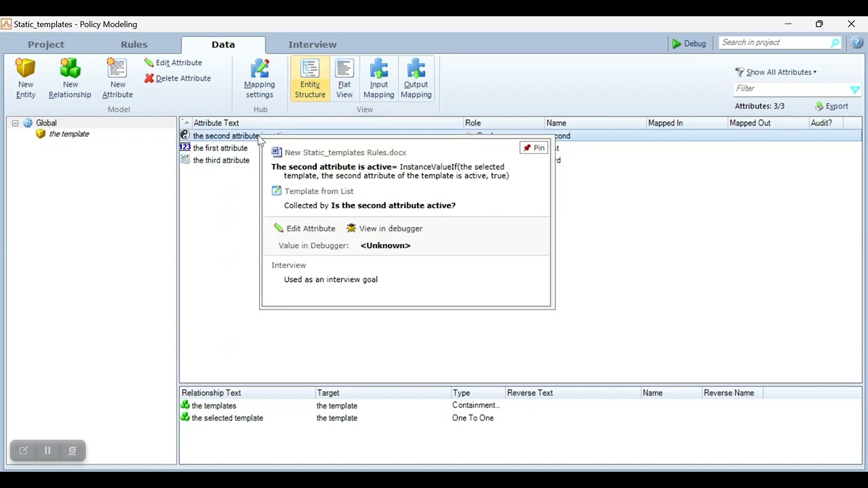Pause the recording overlay
868x488 pixels.
coord(47,451)
